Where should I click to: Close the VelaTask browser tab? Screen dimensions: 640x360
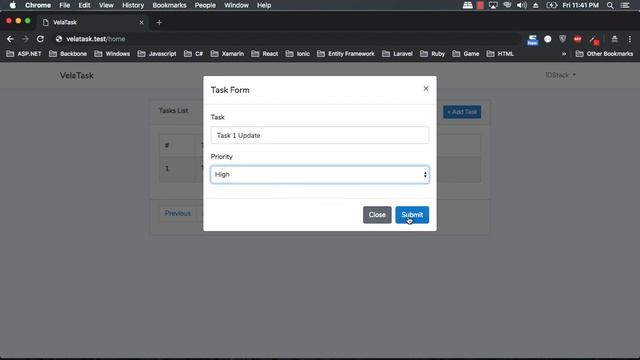[x=141, y=22]
